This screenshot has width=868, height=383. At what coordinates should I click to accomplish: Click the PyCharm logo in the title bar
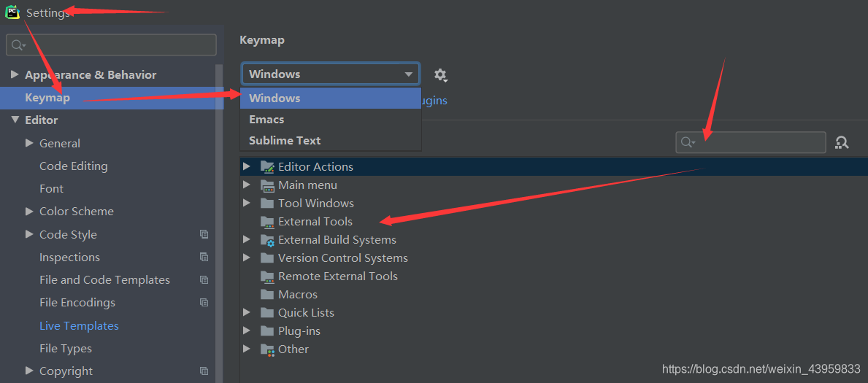point(12,12)
